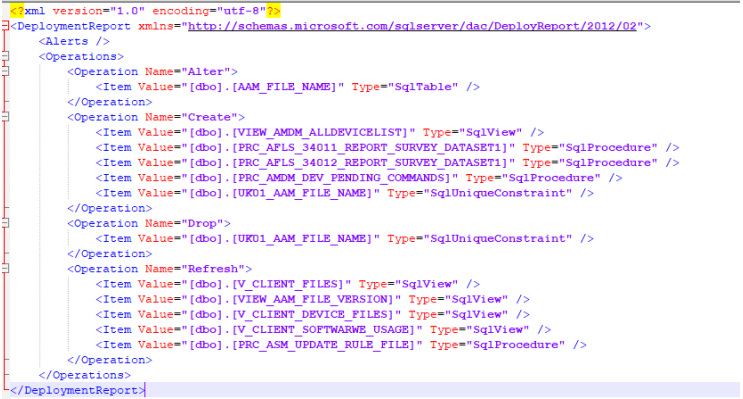Collapse the DeploymentReport root node fold marker

5,26
